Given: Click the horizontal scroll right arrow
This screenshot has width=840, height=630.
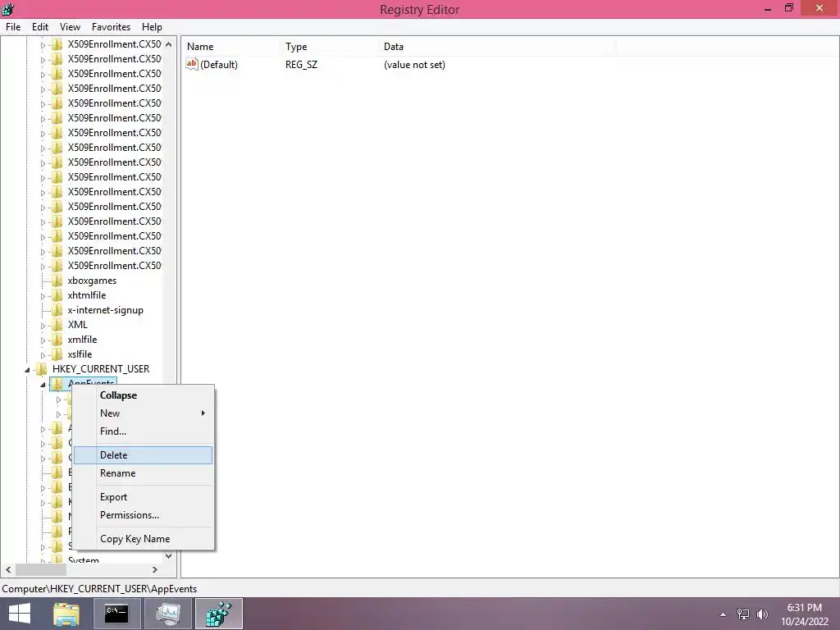Looking at the screenshot, I should [x=155, y=569].
